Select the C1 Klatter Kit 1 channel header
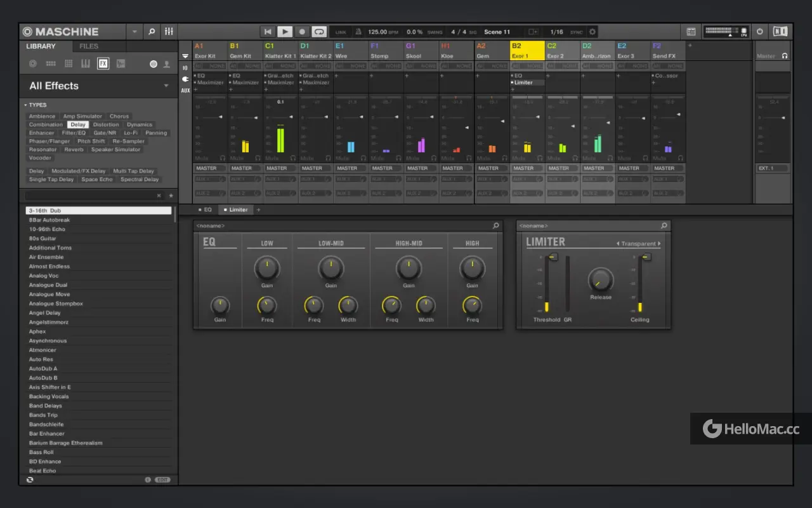The height and width of the screenshot is (508, 812). click(x=281, y=51)
